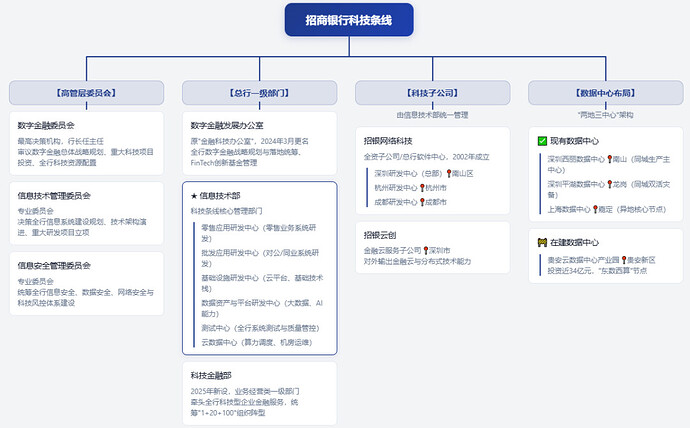Click the 2025年新设 description line
690x428 pixels.
click(x=245, y=391)
